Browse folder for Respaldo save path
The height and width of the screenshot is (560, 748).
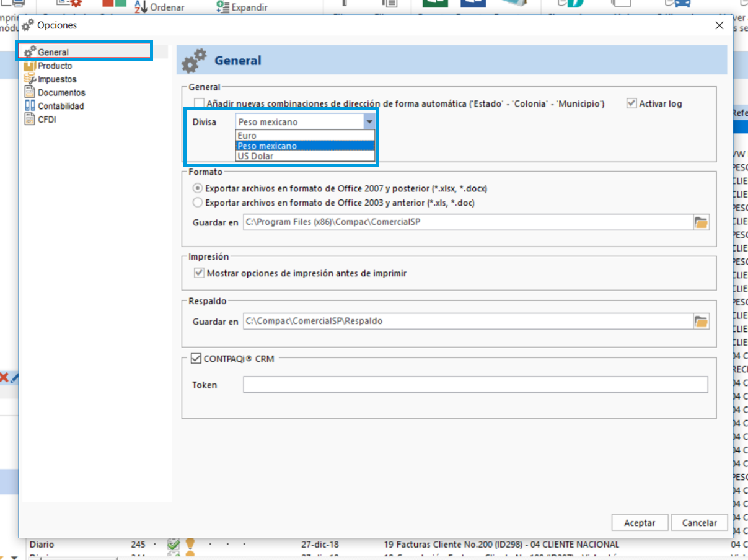[701, 321]
